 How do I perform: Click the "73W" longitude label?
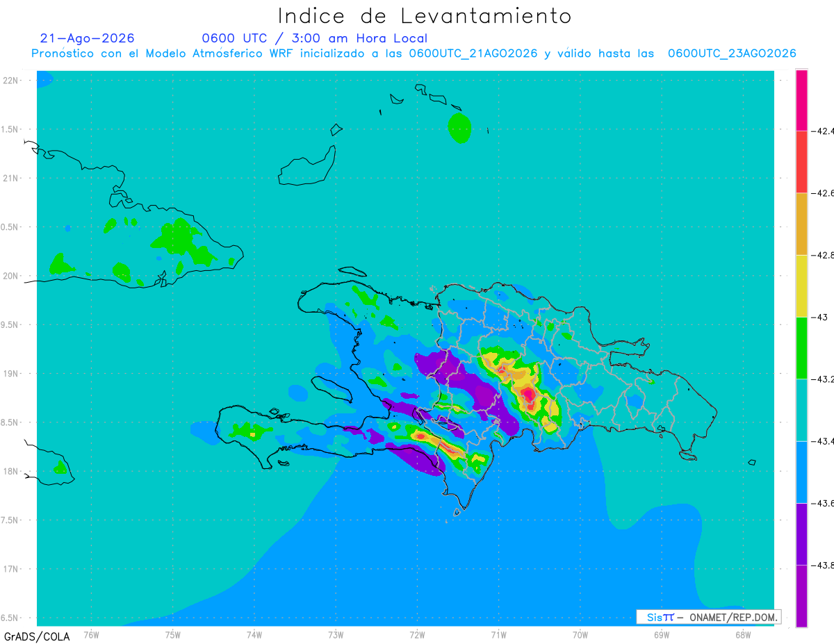(336, 634)
